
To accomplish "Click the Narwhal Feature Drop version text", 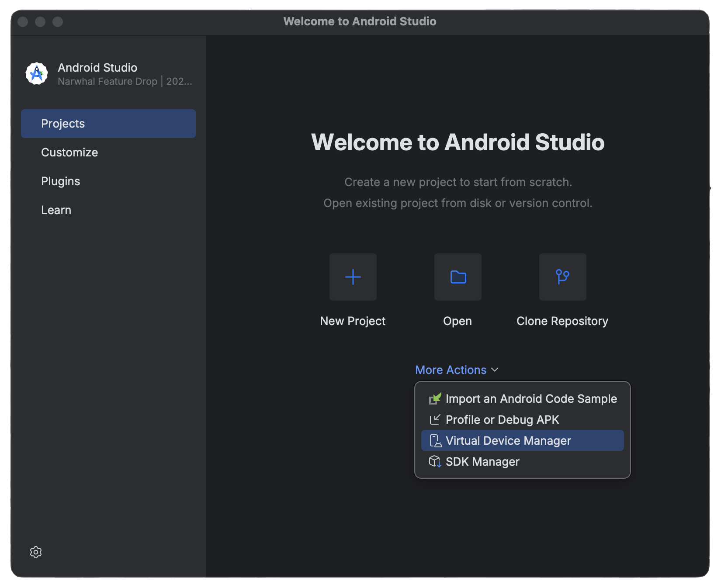I will [x=125, y=81].
